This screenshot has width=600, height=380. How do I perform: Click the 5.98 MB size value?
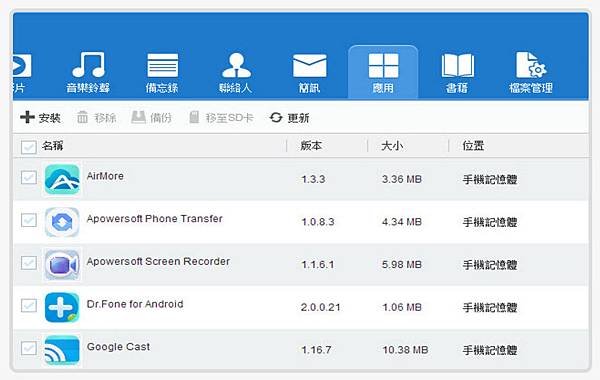pyautogui.click(x=402, y=264)
